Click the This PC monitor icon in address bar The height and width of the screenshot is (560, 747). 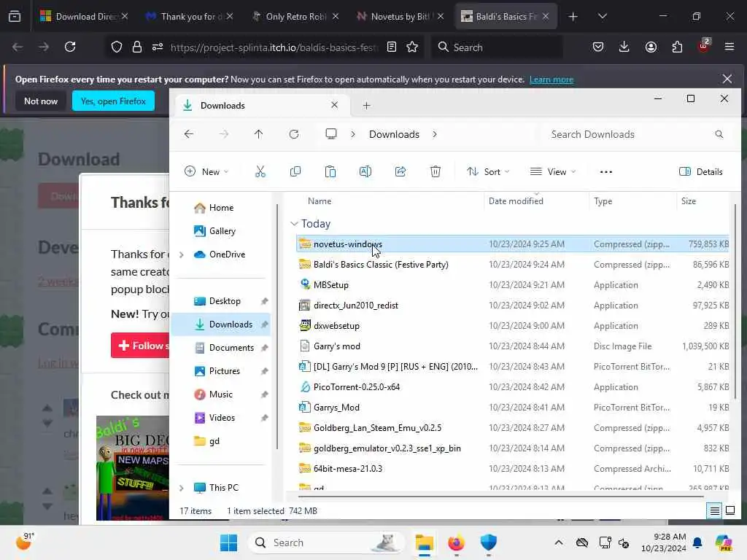point(331,134)
